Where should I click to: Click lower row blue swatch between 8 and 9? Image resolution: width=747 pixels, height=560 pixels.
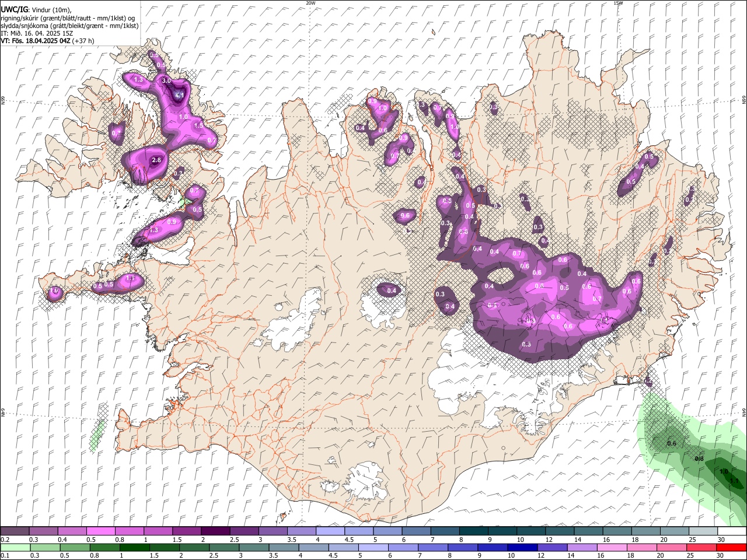coord(462,547)
